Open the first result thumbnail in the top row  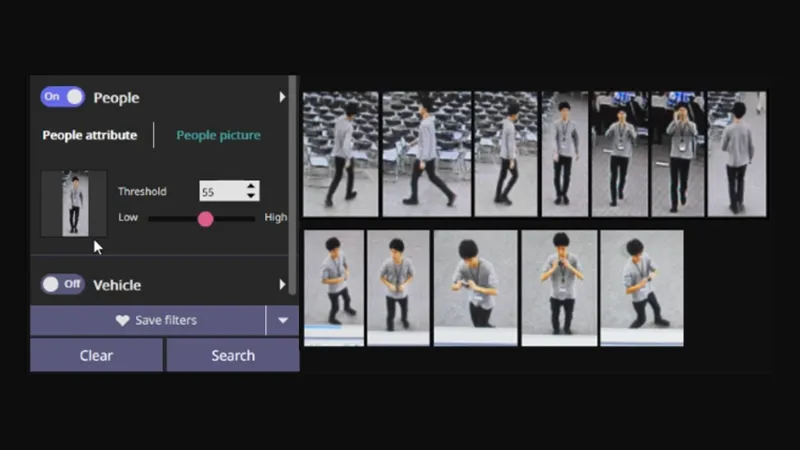coord(340,154)
